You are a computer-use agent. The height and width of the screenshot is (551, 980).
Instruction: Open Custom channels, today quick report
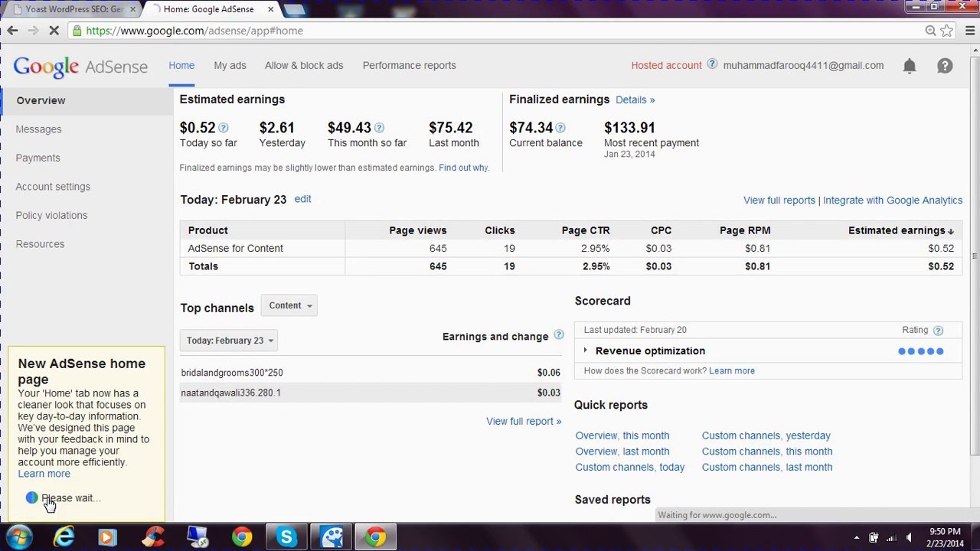[x=630, y=467]
